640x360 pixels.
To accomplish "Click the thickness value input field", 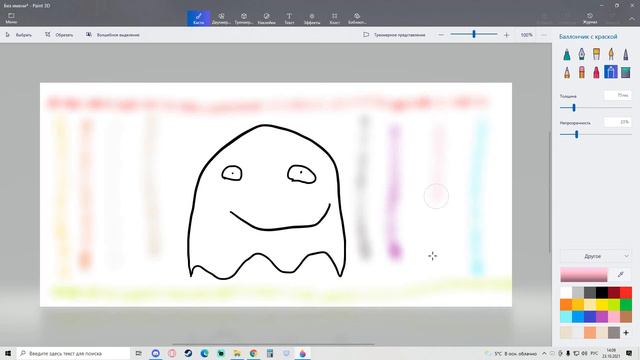I will pos(618,96).
